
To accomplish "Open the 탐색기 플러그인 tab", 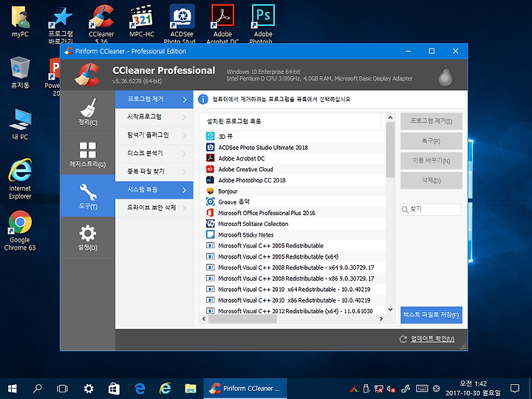I will pyautogui.click(x=154, y=135).
